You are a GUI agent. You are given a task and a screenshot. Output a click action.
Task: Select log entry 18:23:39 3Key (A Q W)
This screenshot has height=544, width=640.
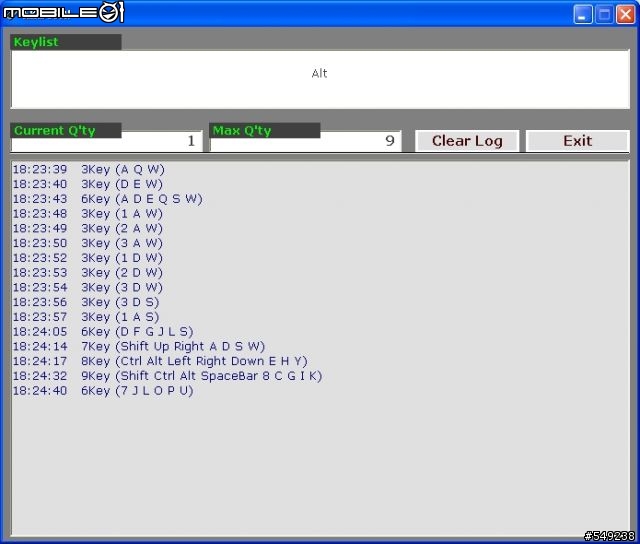[x=89, y=169]
